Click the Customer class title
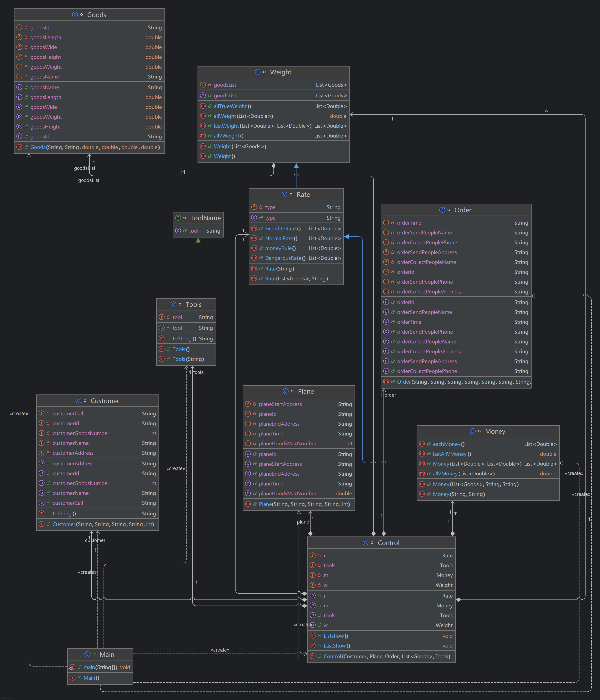This screenshot has height=700, width=600. tap(105, 401)
